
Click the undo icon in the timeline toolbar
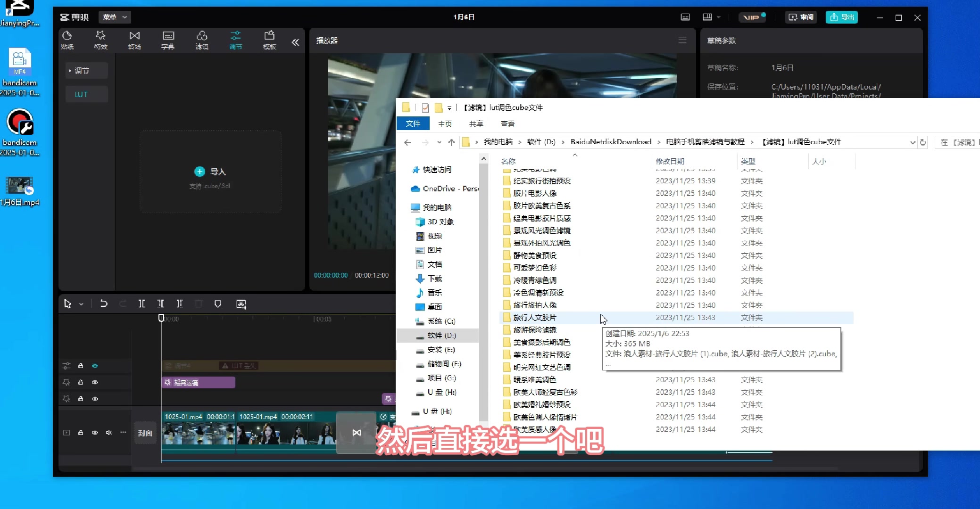click(x=104, y=304)
